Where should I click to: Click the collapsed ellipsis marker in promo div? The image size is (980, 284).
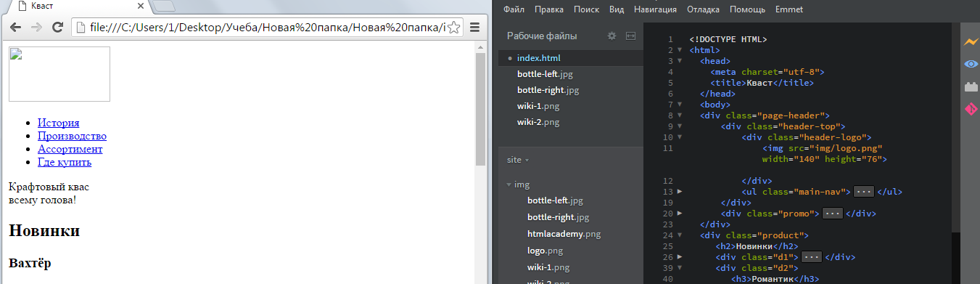[x=832, y=214]
